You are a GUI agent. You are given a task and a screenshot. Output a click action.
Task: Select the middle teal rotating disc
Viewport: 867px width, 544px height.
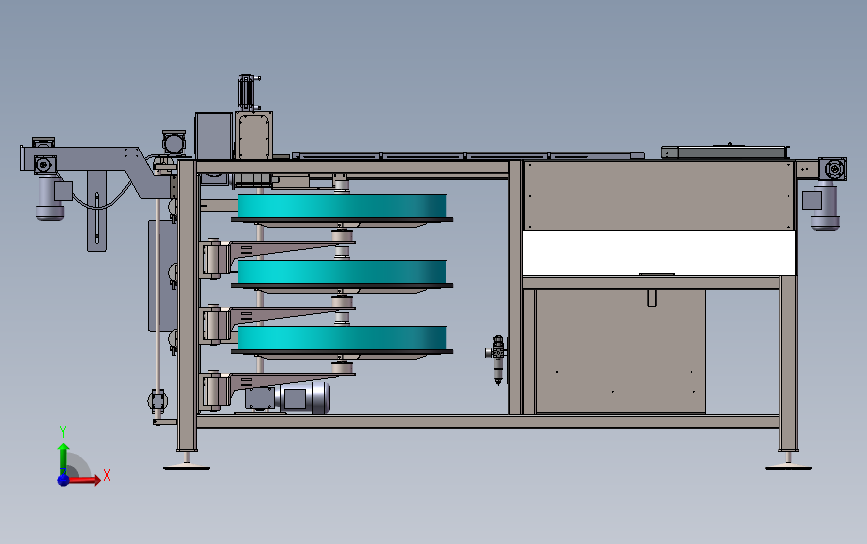342,272
